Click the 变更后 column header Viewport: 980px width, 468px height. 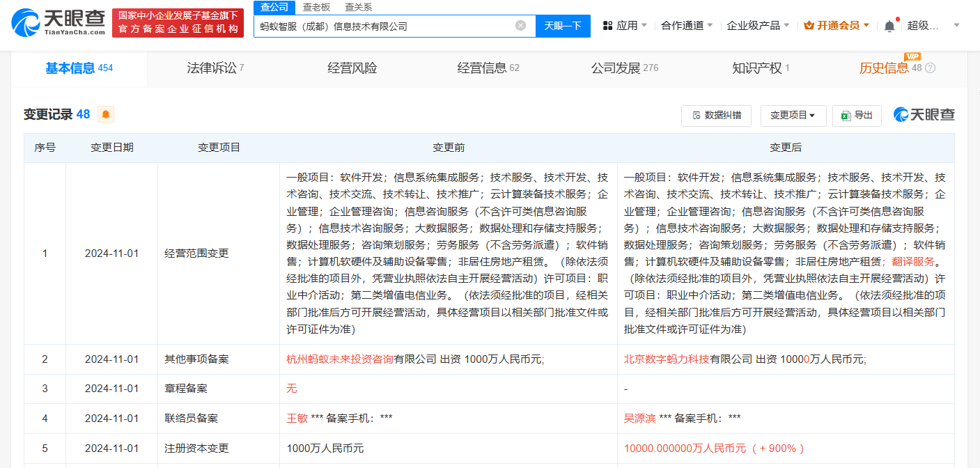(786, 148)
